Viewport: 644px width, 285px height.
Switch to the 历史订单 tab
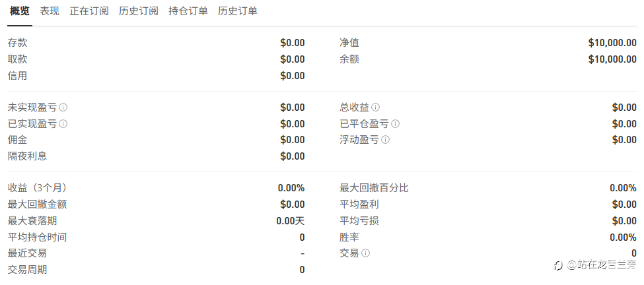pos(238,11)
